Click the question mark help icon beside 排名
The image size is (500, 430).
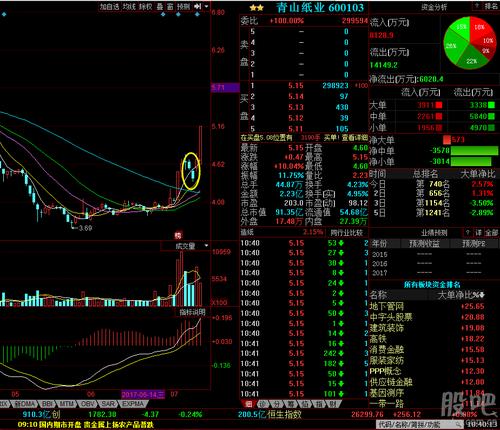pos(477,6)
